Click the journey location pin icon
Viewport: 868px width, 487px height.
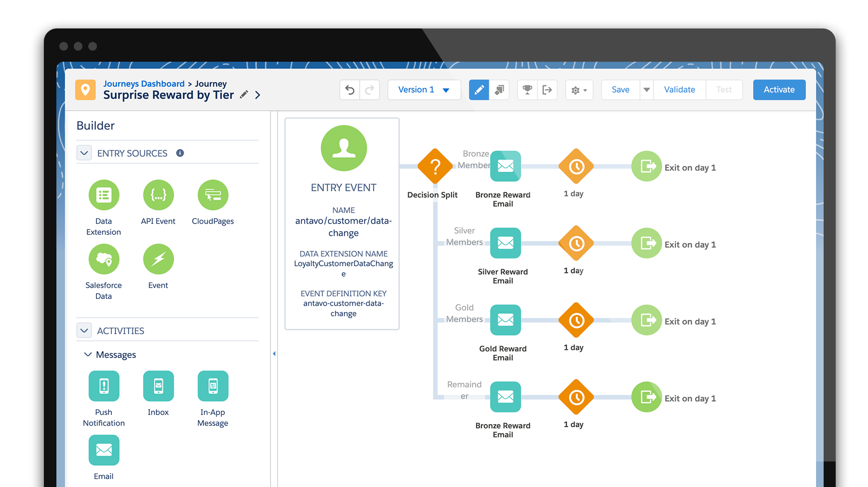point(85,90)
